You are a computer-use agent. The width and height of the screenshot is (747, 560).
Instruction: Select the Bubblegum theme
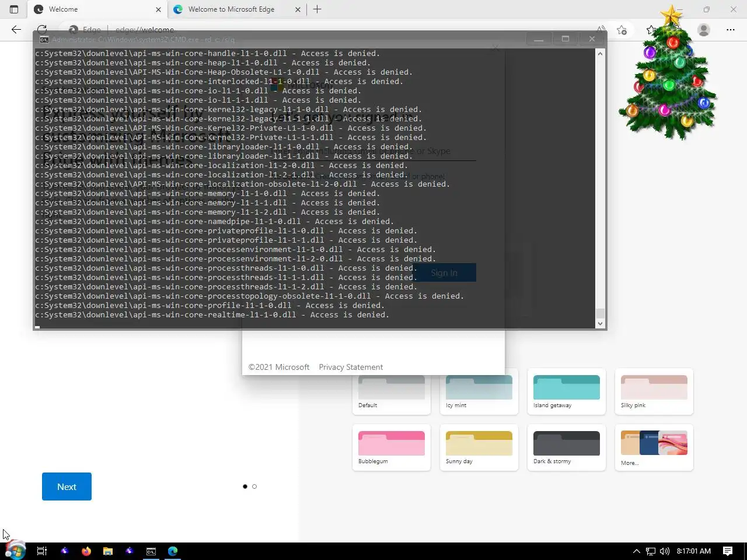coord(392,447)
